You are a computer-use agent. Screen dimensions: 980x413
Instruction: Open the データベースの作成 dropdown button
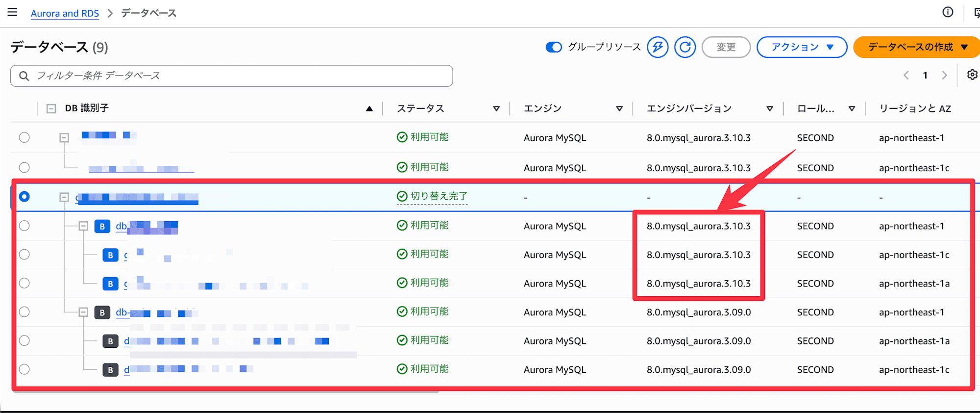coord(917,47)
